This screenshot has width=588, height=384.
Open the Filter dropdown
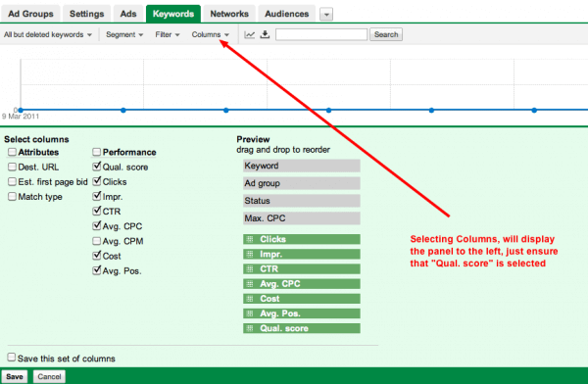(168, 34)
